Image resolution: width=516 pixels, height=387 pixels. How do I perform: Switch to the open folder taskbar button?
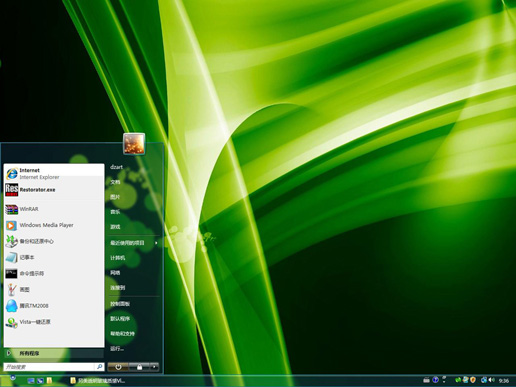point(98,381)
